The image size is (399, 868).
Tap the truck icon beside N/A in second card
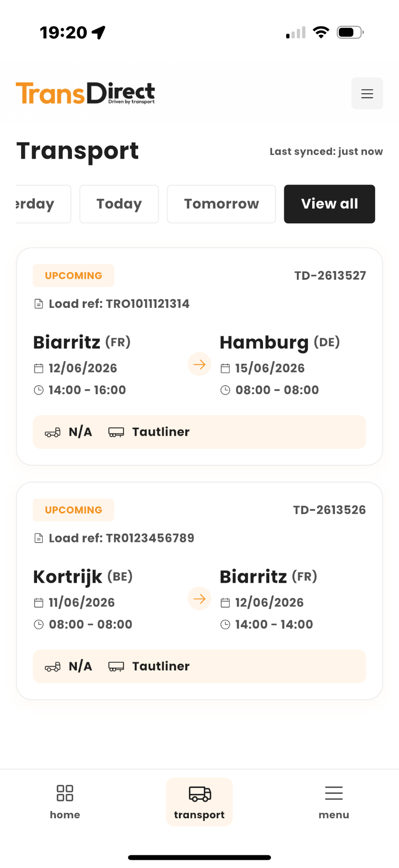coord(52,666)
